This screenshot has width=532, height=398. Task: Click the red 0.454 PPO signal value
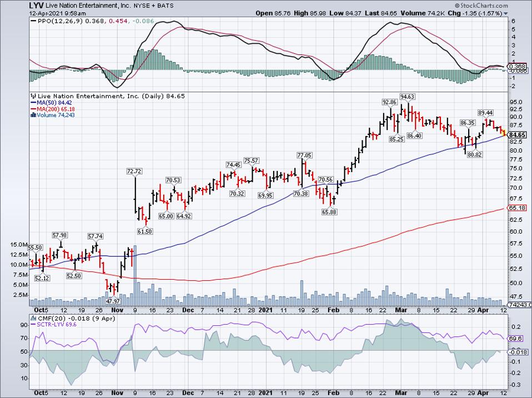pos(119,21)
